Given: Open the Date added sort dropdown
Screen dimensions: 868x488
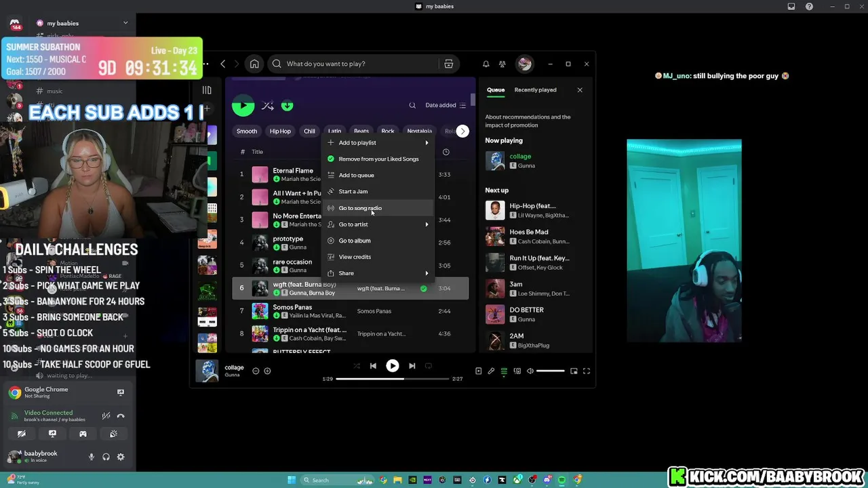Looking at the screenshot, I should click(446, 105).
